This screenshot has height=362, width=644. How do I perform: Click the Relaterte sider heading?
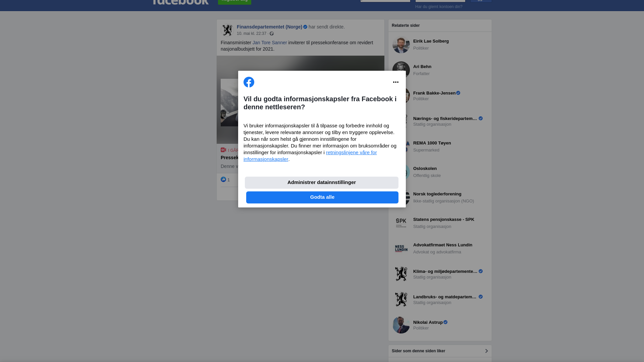click(406, 25)
